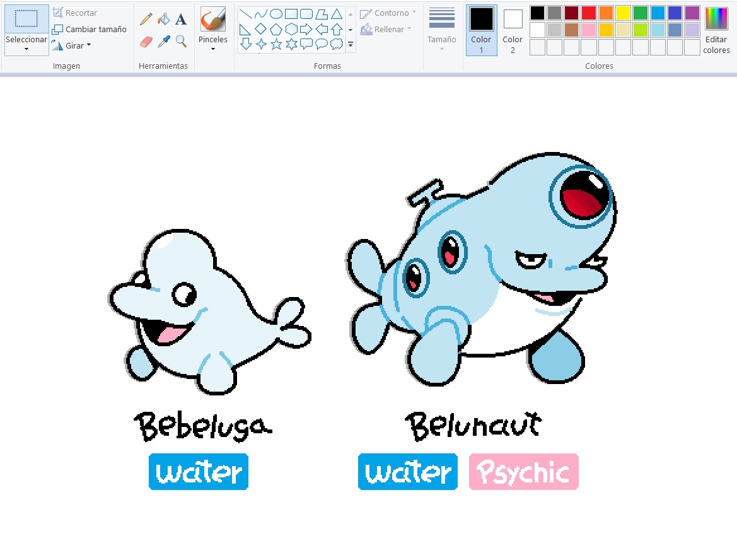Click Belunaut's large red eye on canvas
Image resolution: width=737 pixels, height=560 pixels.
click(581, 196)
